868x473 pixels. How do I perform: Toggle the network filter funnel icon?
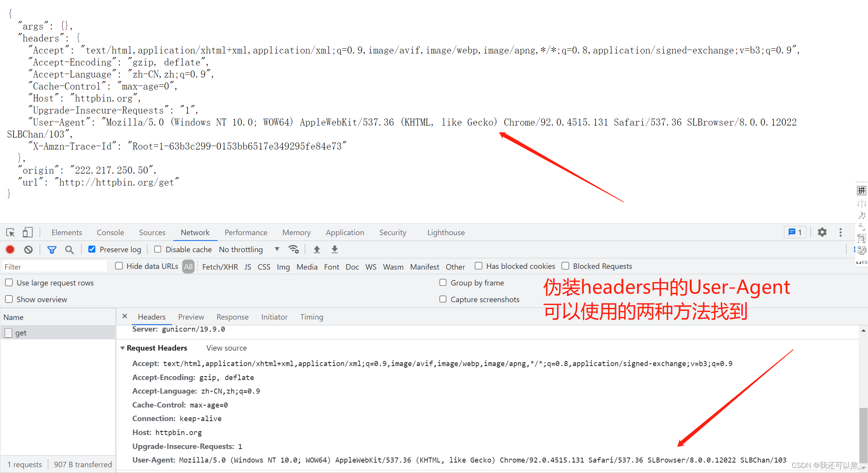(52, 249)
